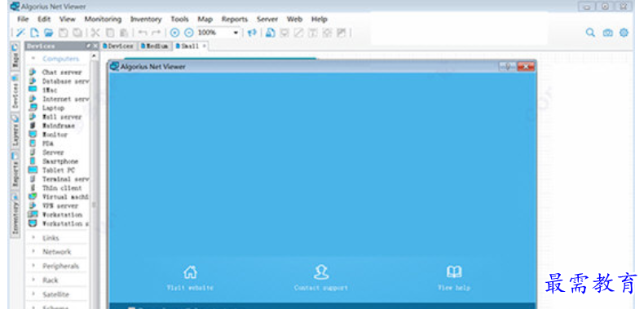Open the 100% zoom level dropdown
644x309 pixels.
(x=236, y=33)
